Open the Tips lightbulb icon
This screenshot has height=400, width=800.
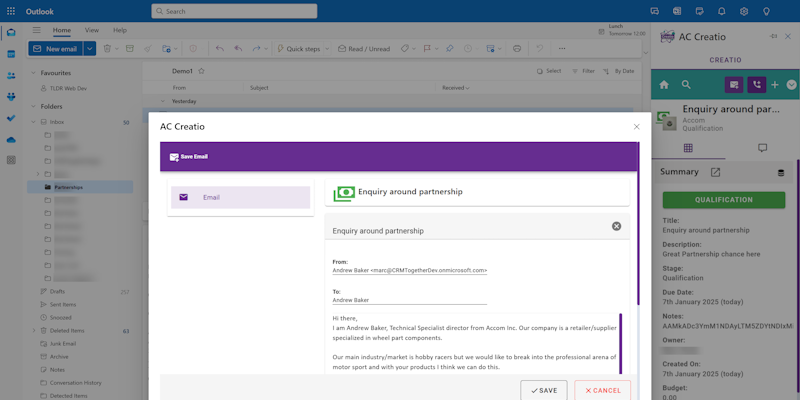766,11
